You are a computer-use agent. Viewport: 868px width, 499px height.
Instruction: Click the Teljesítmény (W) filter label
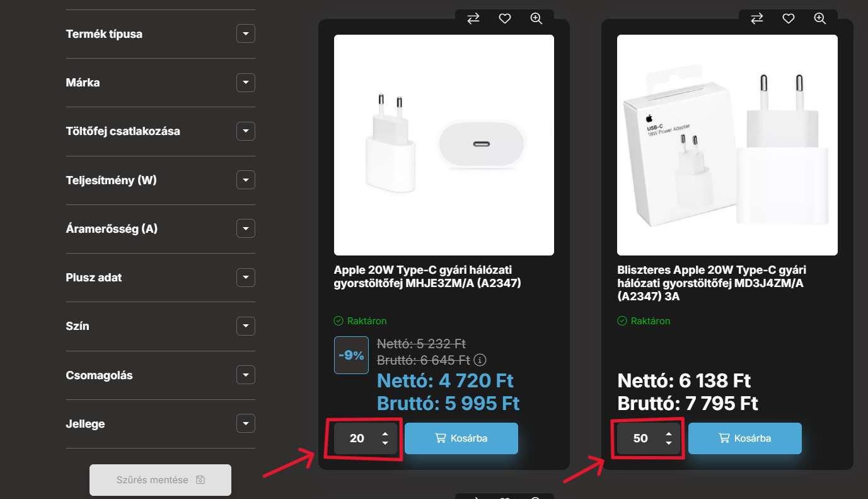coord(111,180)
